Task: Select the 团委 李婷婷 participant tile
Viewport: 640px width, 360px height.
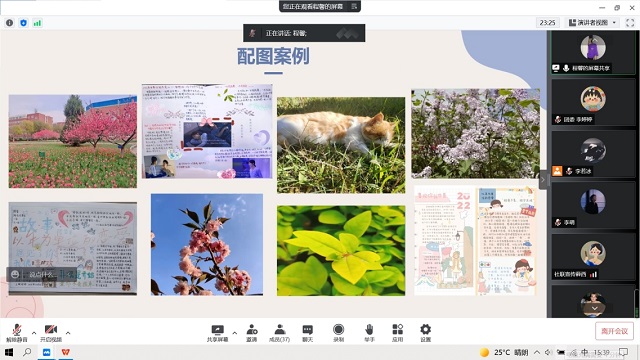Action: tap(593, 102)
